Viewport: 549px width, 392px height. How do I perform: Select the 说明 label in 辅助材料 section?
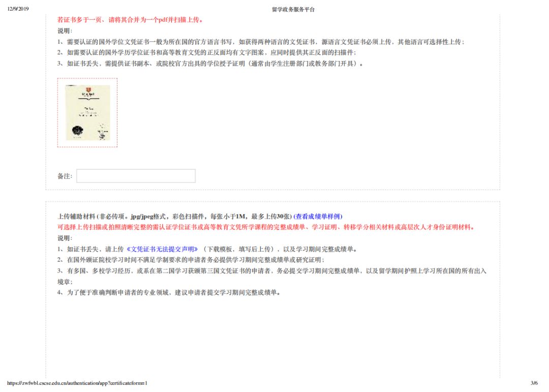tap(65, 238)
